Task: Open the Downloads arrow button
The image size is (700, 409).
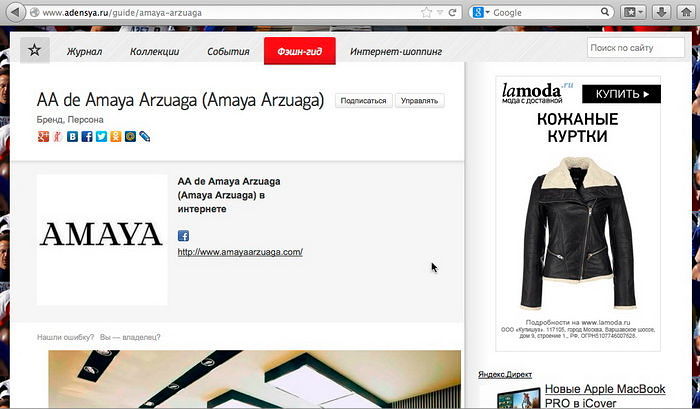Action: pyautogui.click(x=662, y=12)
